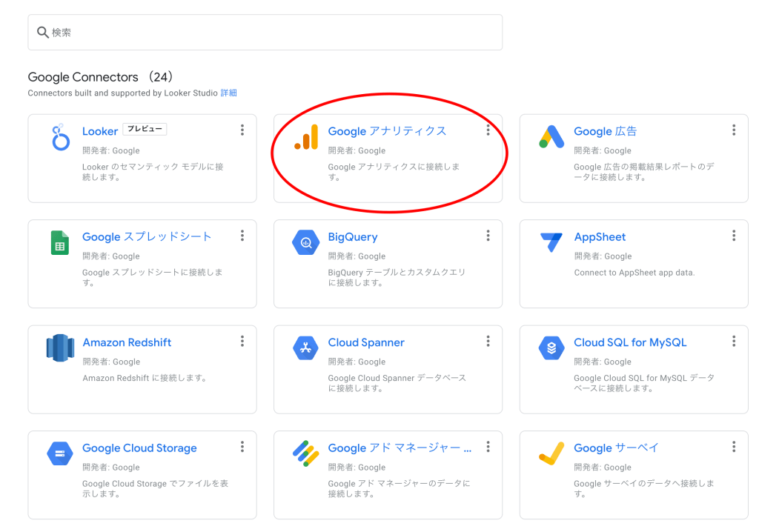Open three-dot menu on Google アド マネージャー card

488,447
